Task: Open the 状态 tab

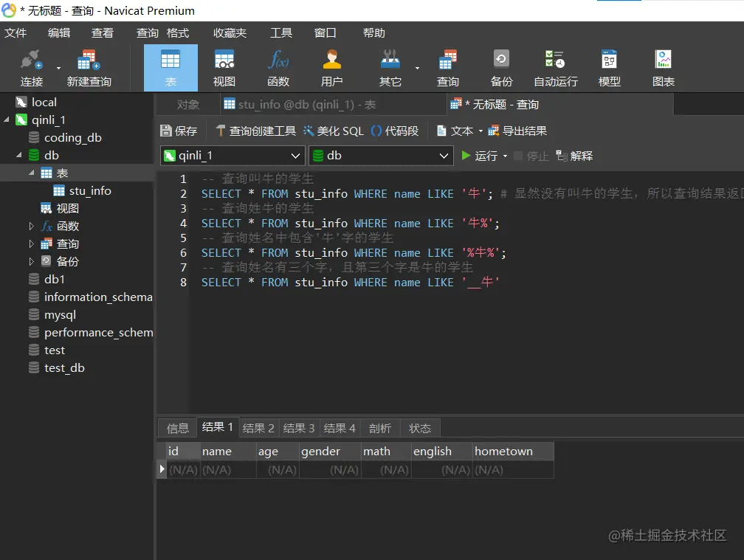Action: [x=420, y=428]
